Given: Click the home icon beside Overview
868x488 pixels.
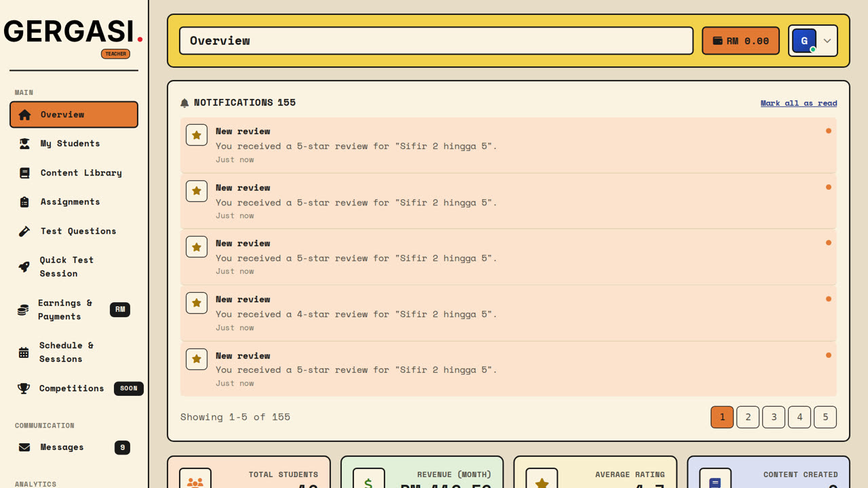Looking at the screenshot, I should [x=24, y=115].
